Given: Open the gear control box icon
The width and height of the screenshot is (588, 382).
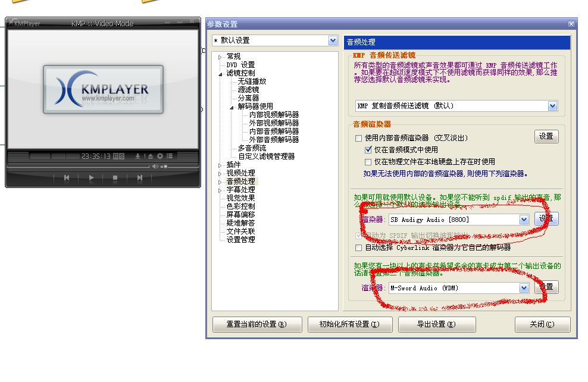Looking at the screenshot, I should pyautogui.click(x=160, y=156).
